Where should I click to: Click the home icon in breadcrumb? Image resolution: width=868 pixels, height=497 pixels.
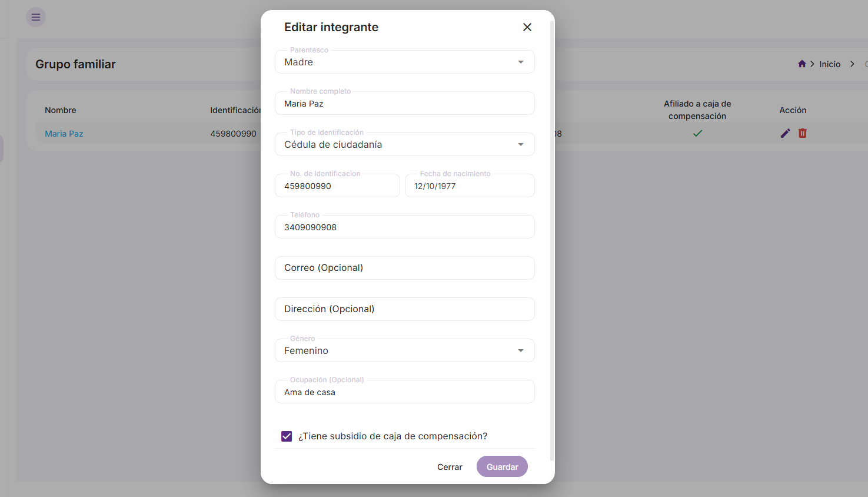802,64
